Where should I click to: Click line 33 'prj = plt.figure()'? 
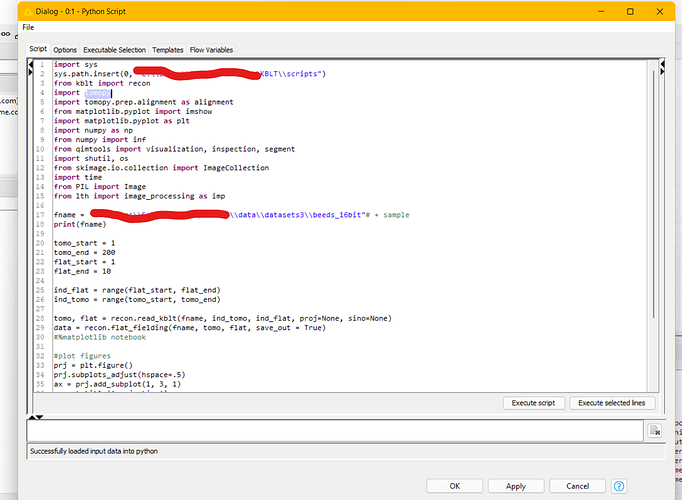93,366
